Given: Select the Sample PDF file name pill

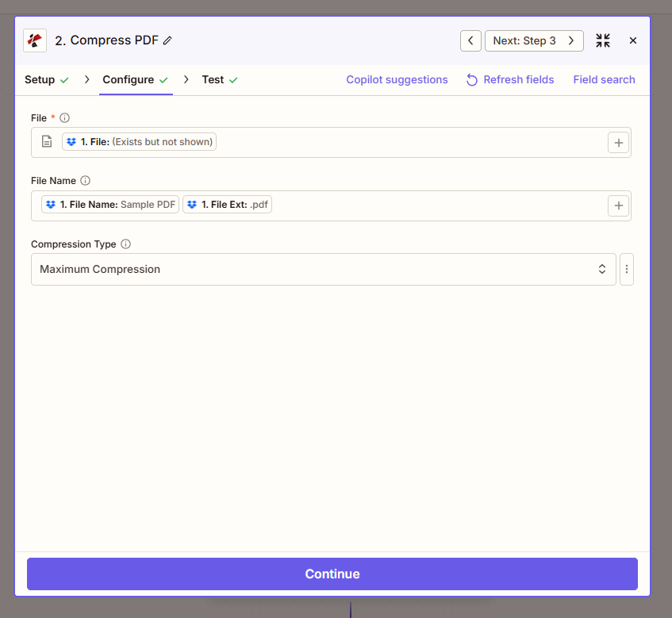Looking at the screenshot, I should click(109, 204).
